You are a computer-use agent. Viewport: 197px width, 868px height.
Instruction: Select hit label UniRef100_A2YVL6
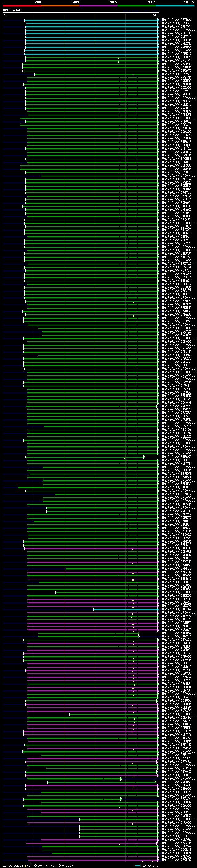(177, 91)
